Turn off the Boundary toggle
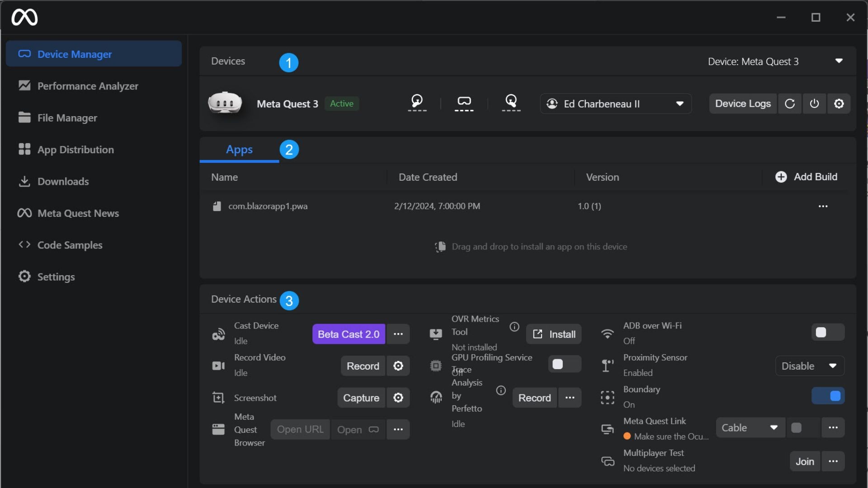The height and width of the screenshot is (488, 868). (x=827, y=396)
